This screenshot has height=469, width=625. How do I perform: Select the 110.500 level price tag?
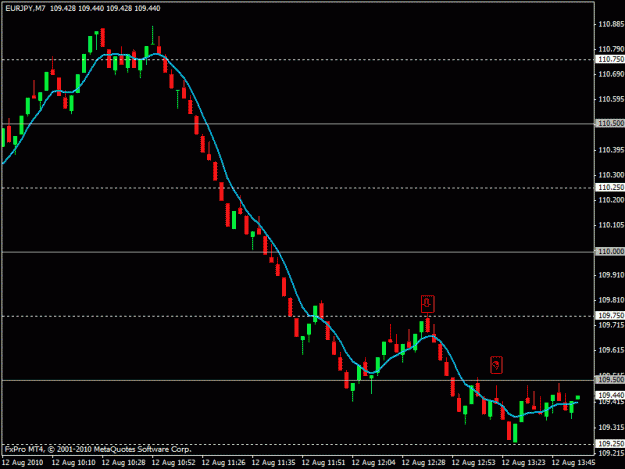pyautogui.click(x=610, y=124)
